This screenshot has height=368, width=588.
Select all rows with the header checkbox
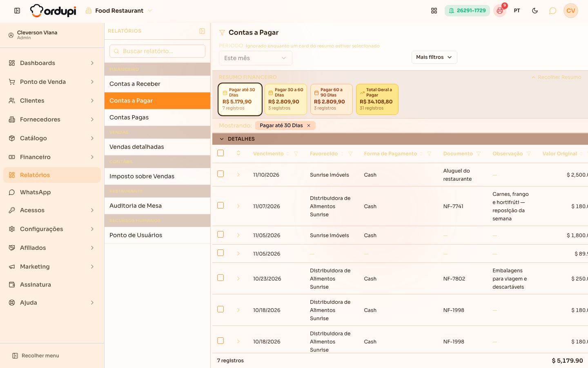[220, 153]
